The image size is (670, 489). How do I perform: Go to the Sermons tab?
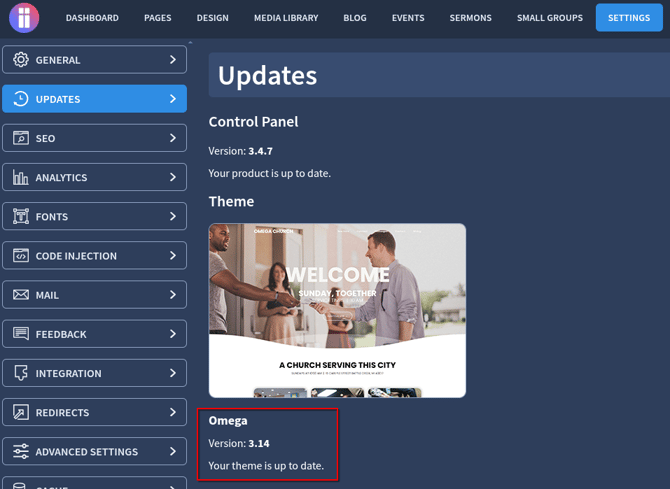pyautogui.click(x=470, y=18)
